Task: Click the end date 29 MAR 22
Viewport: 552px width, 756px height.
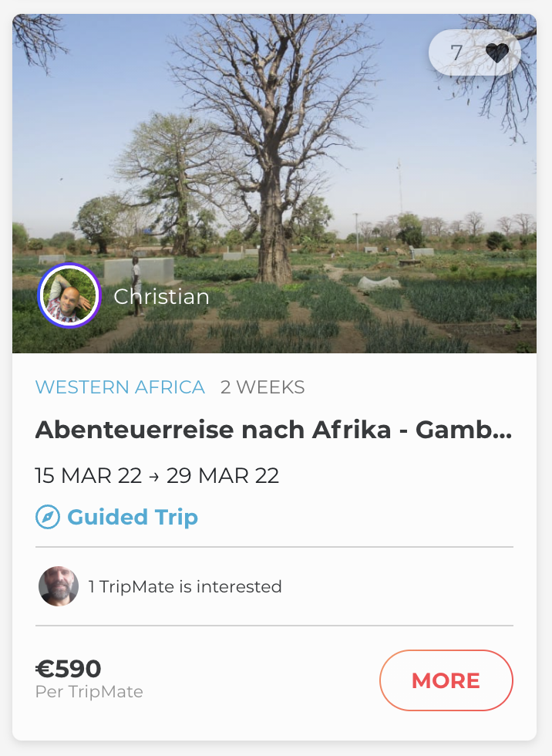Action: click(x=223, y=475)
